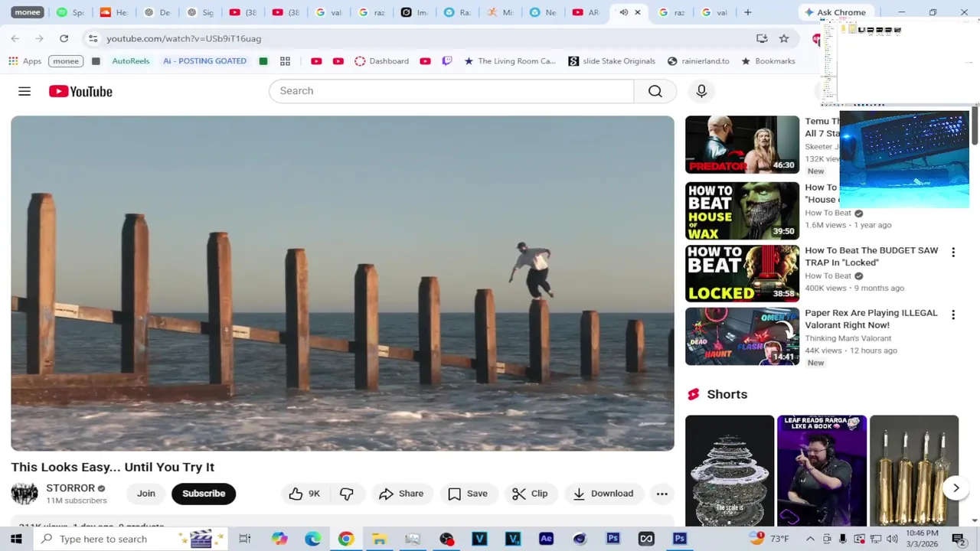Go to the YouTube home logo
Image resolution: width=980 pixels, height=551 pixels.
(80, 91)
